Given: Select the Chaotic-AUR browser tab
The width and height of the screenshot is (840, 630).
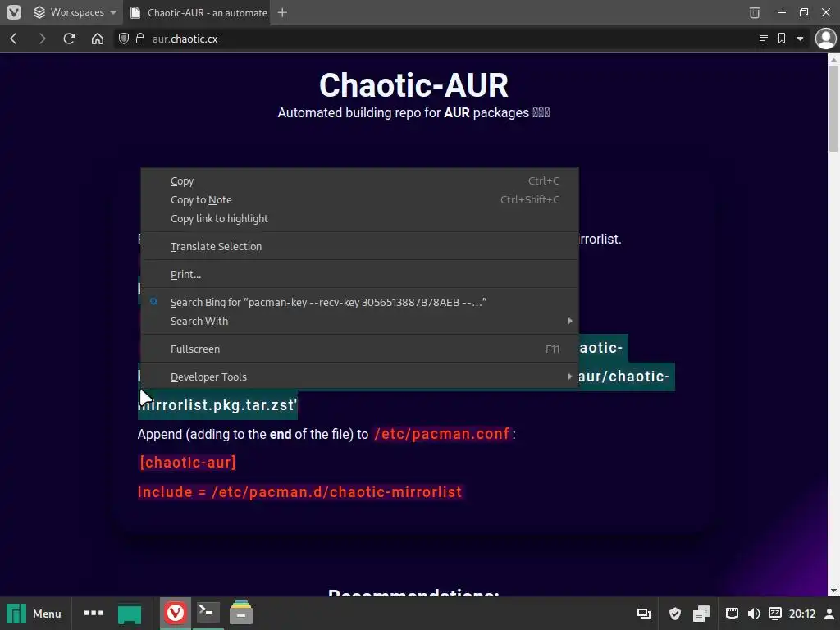Looking at the screenshot, I should pyautogui.click(x=199, y=12).
